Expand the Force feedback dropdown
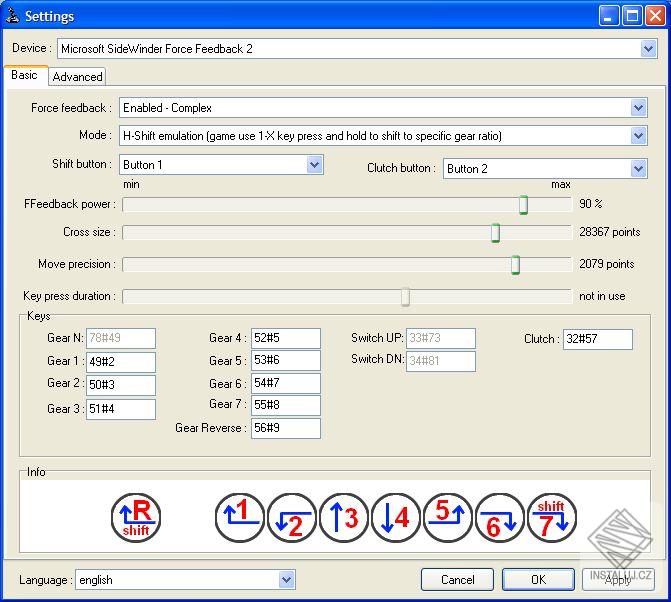 [x=639, y=108]
